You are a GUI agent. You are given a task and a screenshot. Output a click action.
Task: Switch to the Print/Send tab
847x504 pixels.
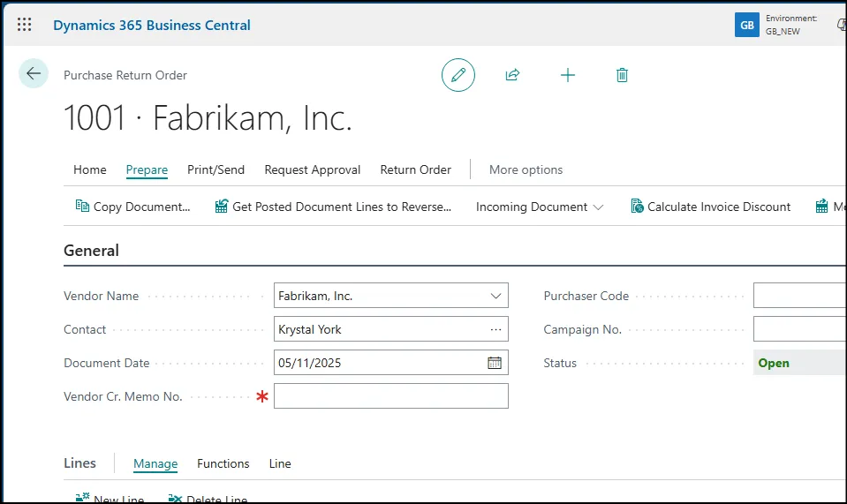tap(216, 170)
